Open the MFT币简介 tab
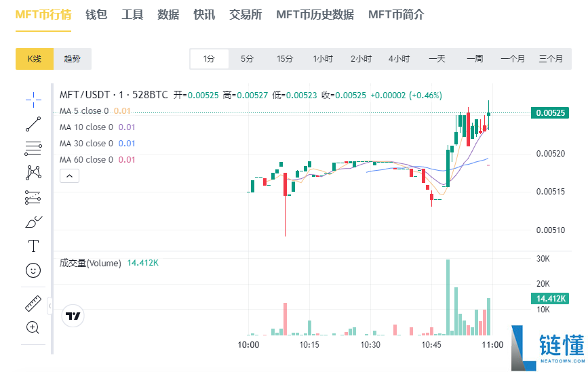The height and width of the screenshot is (372, 588). pyautogui.click(x=396, y=15)
